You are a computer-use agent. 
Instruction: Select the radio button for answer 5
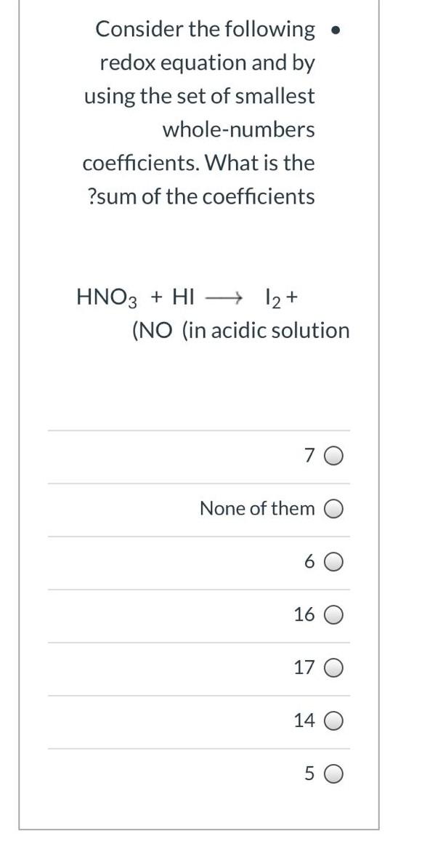point(332,773)
